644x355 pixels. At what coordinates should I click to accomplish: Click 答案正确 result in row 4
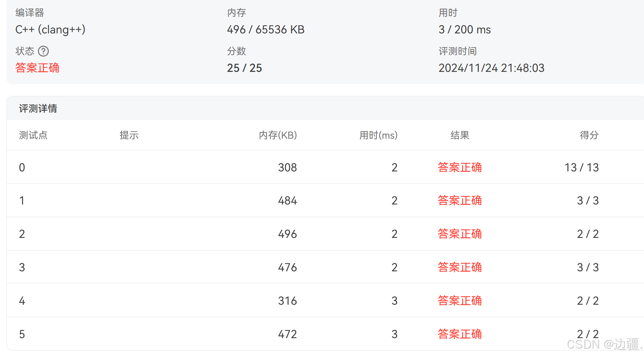460,301
